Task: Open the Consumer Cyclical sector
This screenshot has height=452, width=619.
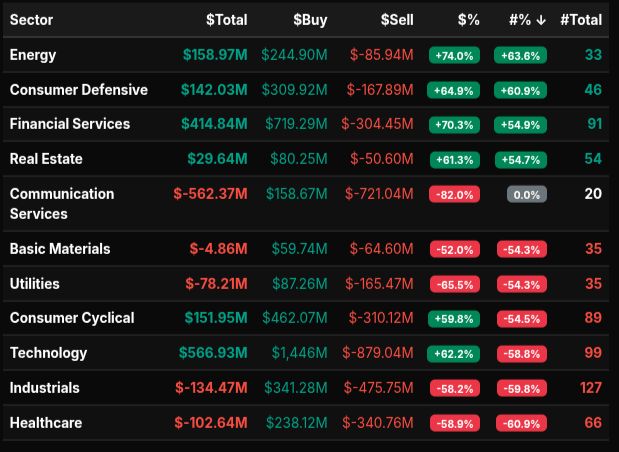Action: coord(72,318)
